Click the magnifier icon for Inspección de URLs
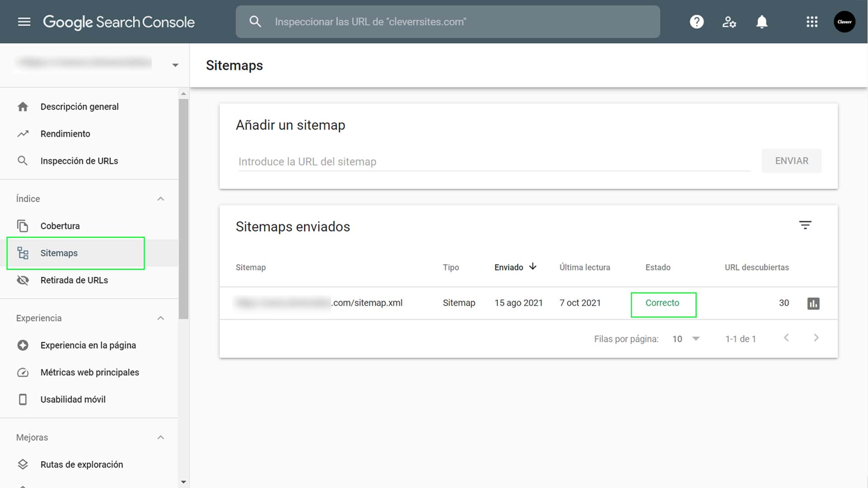This screenshot has width=868, height=488. pos(23,161)
